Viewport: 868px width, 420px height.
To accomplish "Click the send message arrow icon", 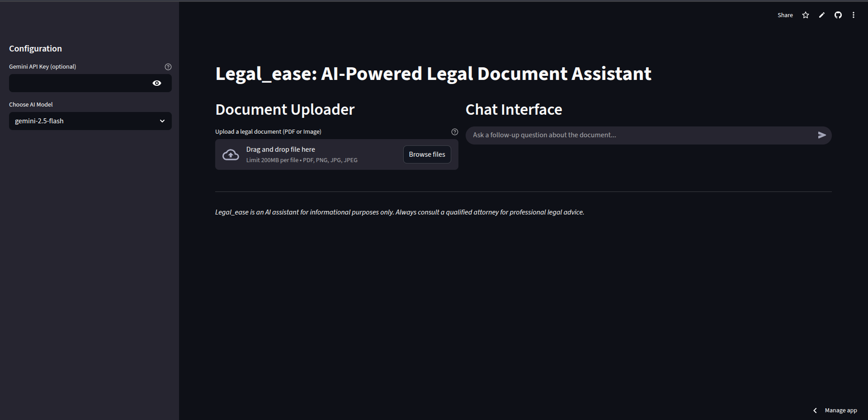I will [822, 135].
